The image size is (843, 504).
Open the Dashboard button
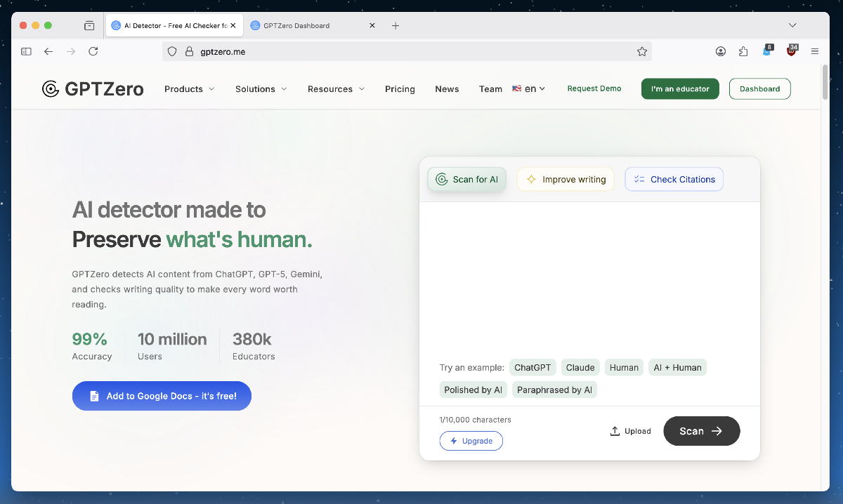pos(760,88)
